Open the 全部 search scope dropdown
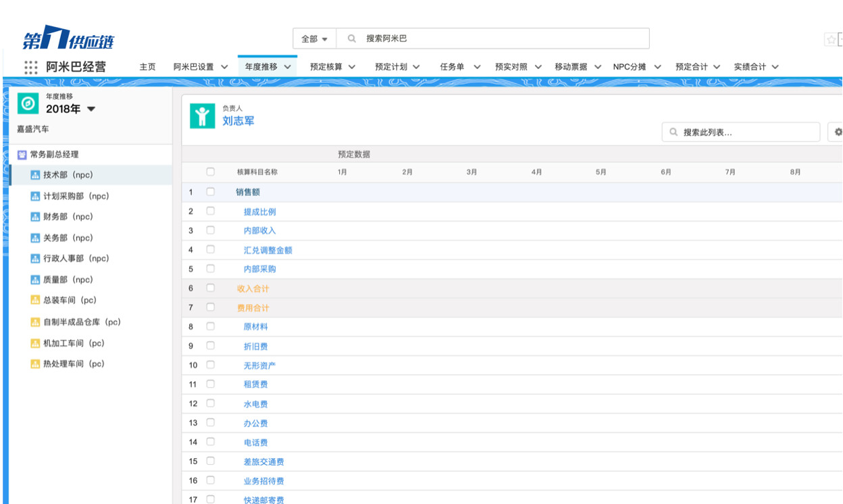 pyautogui.click(x=314, y=39)
